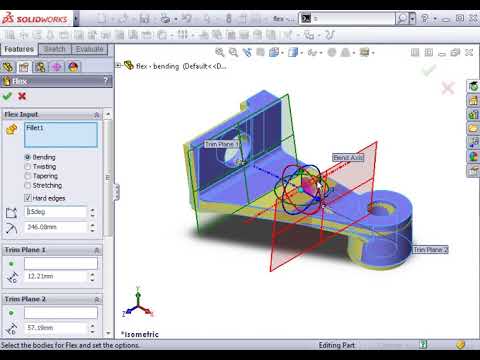
Task: Switch to PropertyManager tab icon
Action: pyautogui.click(x=24, y=67)
